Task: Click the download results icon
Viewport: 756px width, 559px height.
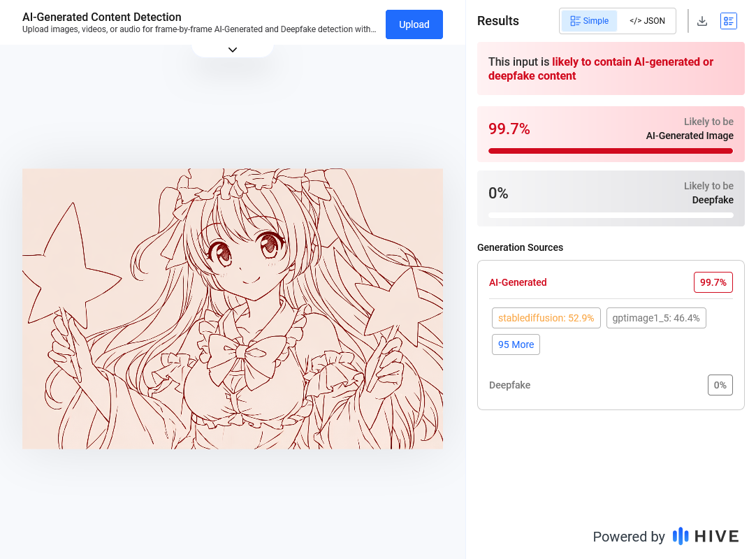Action: click(703, 21)
